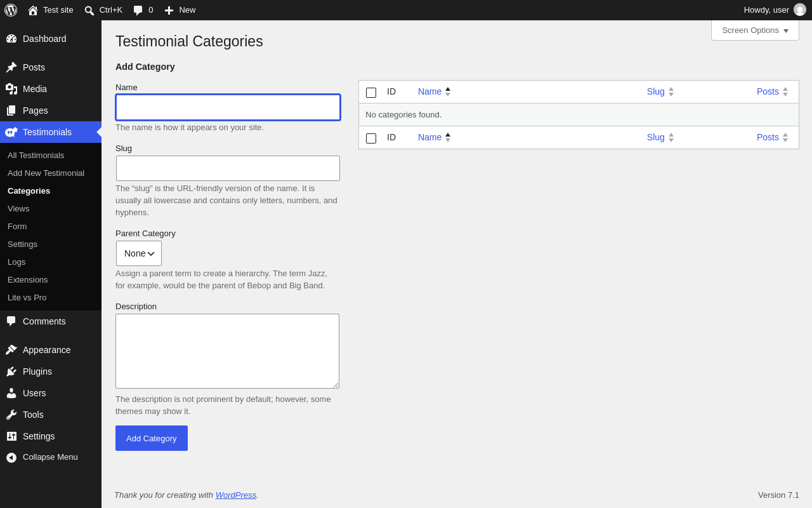This screenshot has width=812, height=508.
Task: Click the Dashboard gauge icon
Action: point(11,39)
